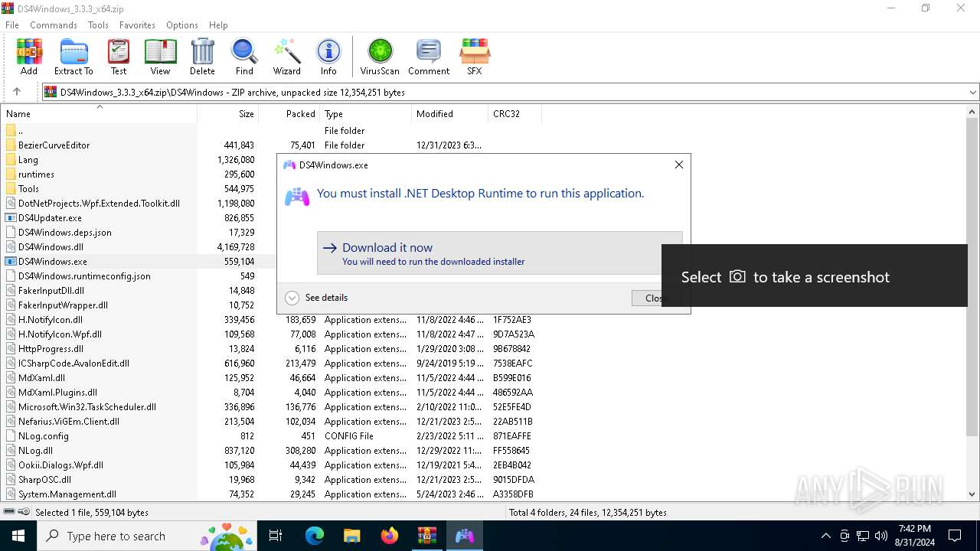
Task: Open Firefox from taskbar
Action: pyautogui.click(x=390, y=536)
